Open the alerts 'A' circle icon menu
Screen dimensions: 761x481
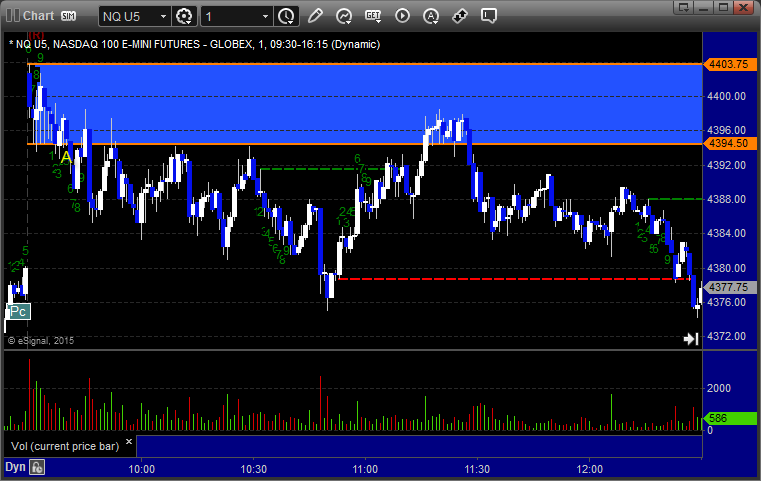click(431, 16)
